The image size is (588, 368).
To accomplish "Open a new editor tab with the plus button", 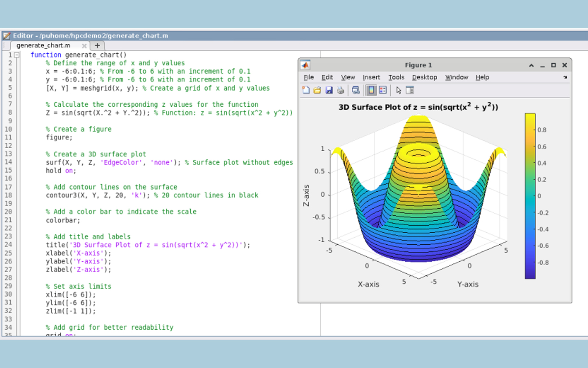I will pos(97,45).
